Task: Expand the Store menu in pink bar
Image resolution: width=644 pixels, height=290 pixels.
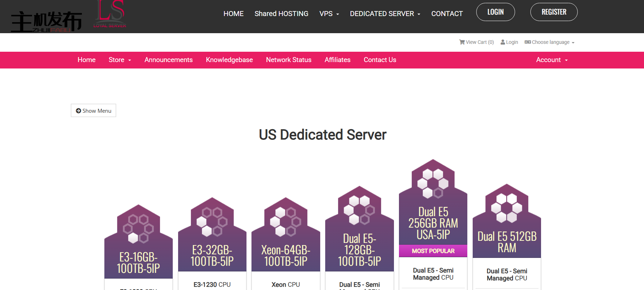Action: pos(120,60)
